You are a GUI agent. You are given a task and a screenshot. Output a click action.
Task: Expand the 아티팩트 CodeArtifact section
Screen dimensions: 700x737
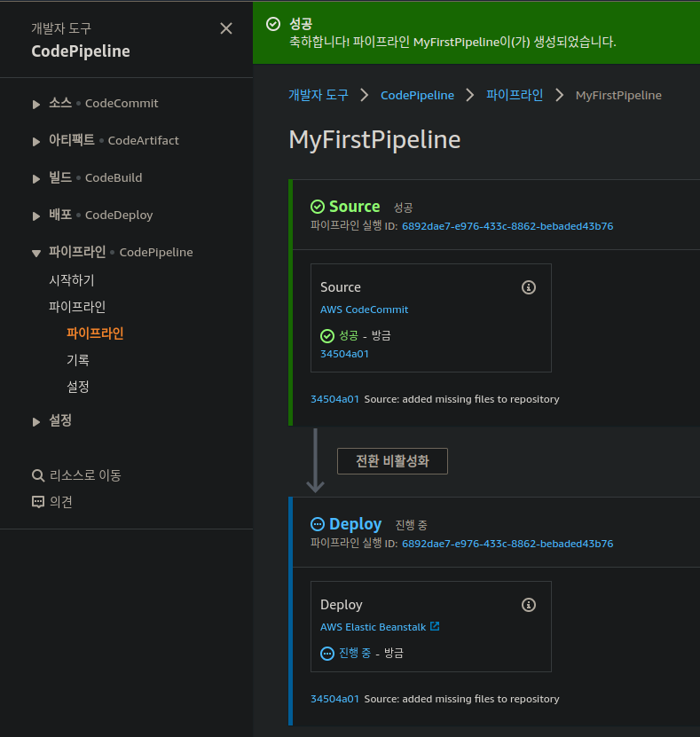[36, 141]
